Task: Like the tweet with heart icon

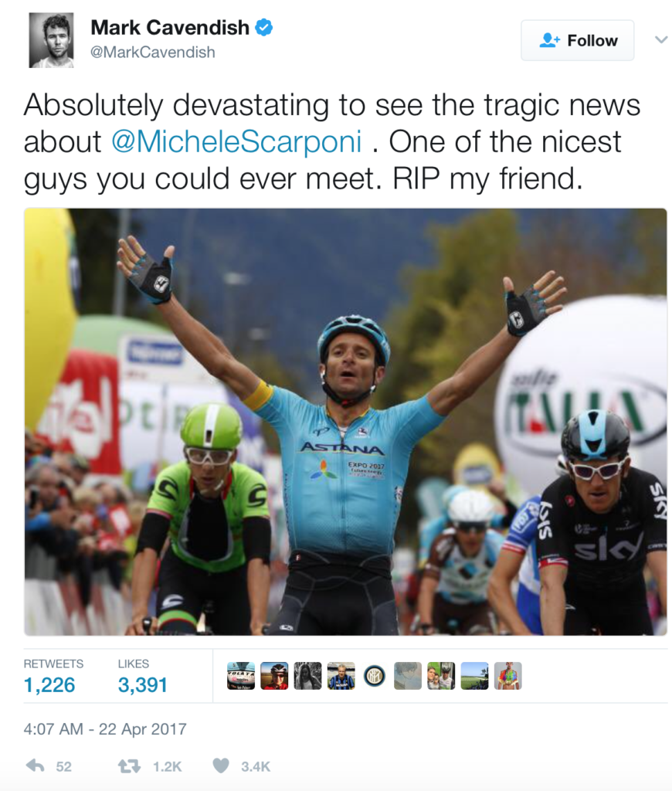Action: coord(220,766)
